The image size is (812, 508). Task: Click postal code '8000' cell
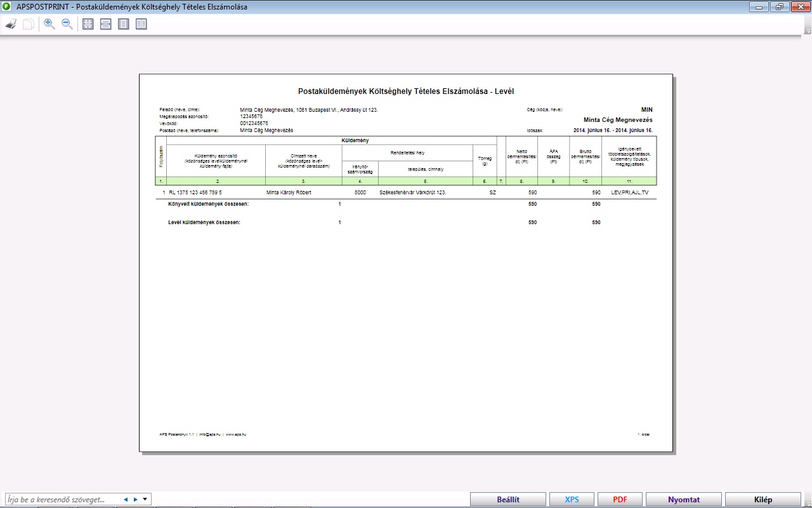(360, 192)
